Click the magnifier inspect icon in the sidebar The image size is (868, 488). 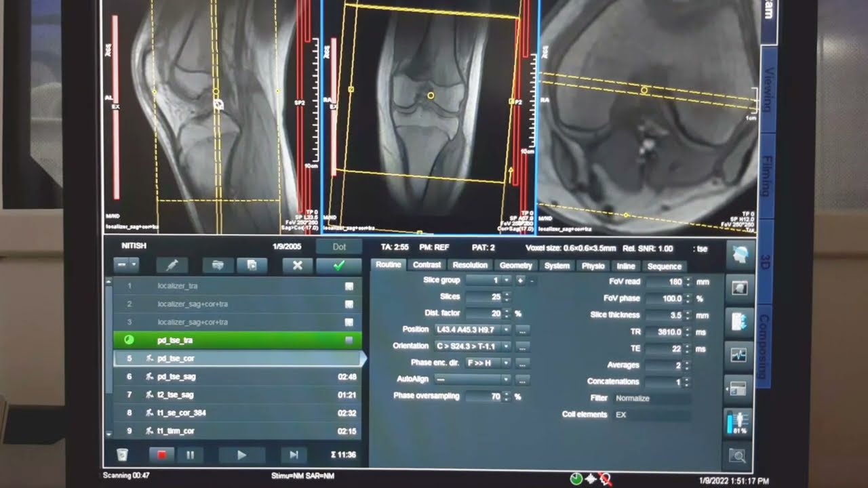(x=738, y=455)
